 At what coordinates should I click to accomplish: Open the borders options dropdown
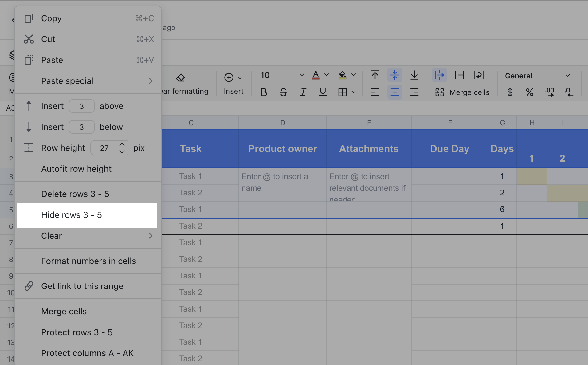[353, 92]
